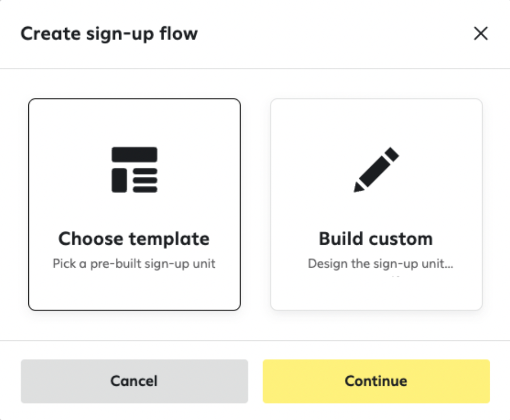Click the 'Build custom' heading text
510x420 pixels.
click(376, 239)
